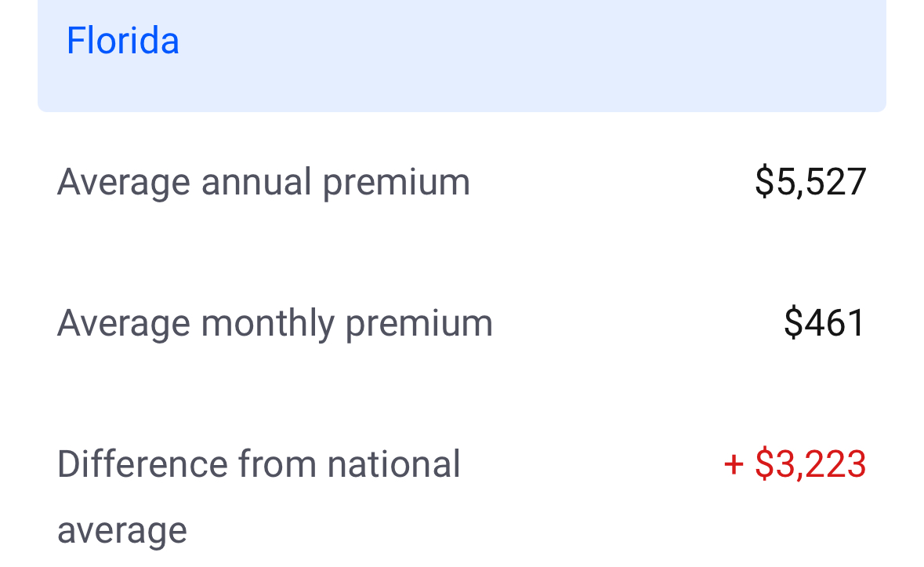Click "Average" in the monthly premium row

pyautogui.click(x=124, y=323)
